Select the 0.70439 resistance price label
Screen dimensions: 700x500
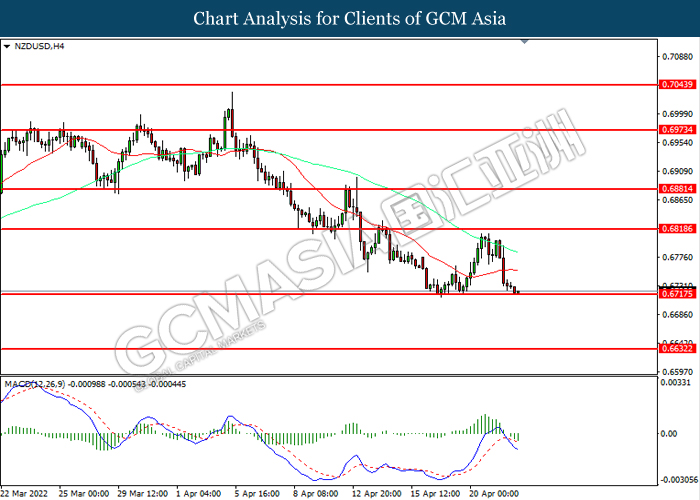pos(677,84)
